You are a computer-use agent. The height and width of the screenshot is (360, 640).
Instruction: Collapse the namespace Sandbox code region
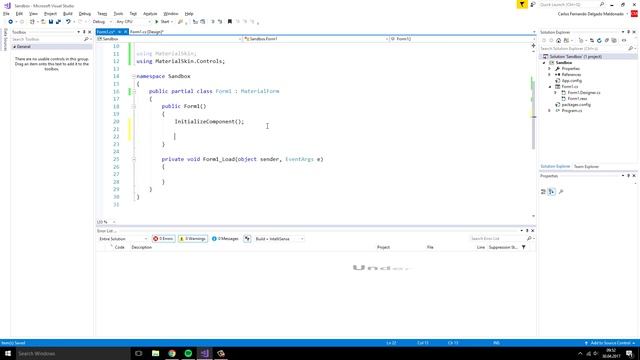(133, 76)
